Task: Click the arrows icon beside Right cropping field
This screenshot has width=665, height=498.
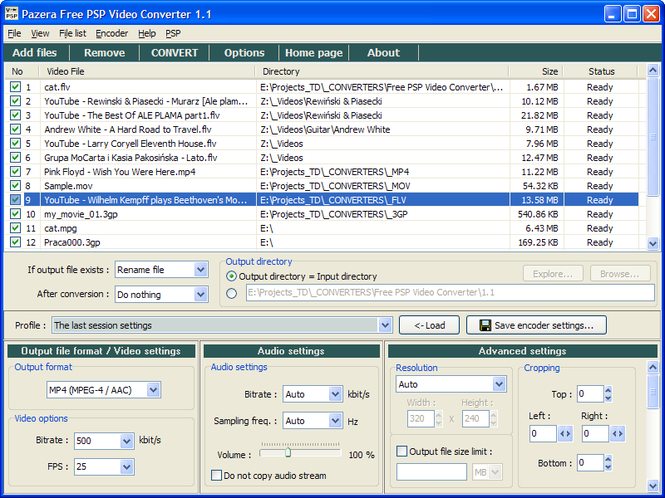Action: tap(617, 434)
